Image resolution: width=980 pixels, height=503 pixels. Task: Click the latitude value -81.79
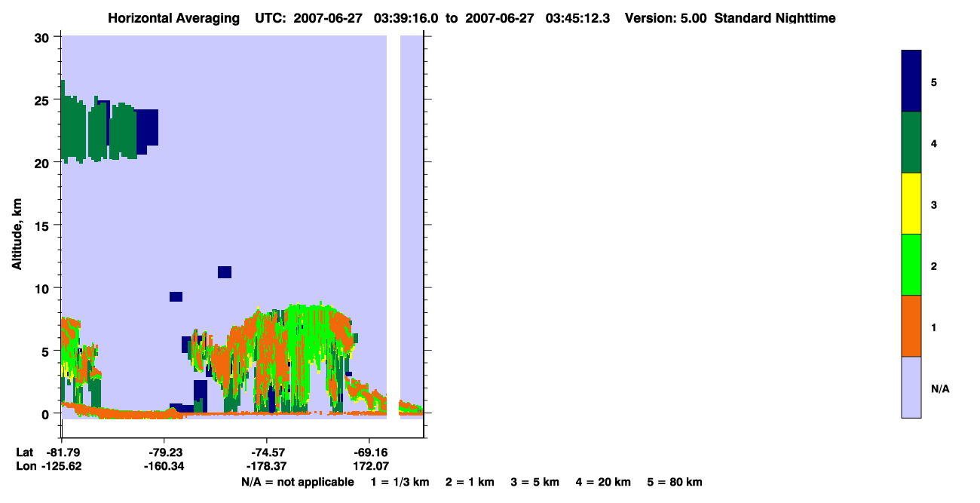pyautogui.click(x=63, y=452)
